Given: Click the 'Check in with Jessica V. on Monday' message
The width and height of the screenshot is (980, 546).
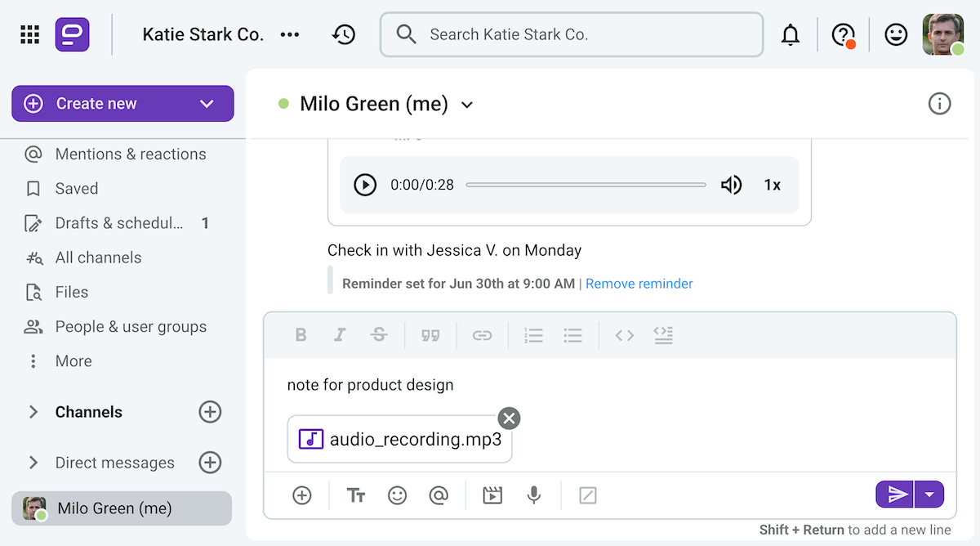Looking at the screenshot, I should pyautogui.click(x=455, y=250).
